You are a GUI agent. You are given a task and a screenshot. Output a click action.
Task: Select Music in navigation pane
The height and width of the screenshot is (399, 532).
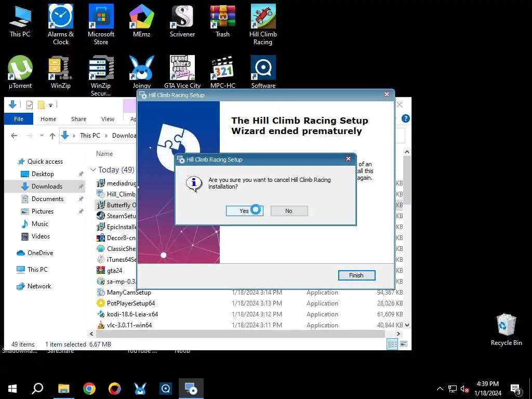pos(39,224)
